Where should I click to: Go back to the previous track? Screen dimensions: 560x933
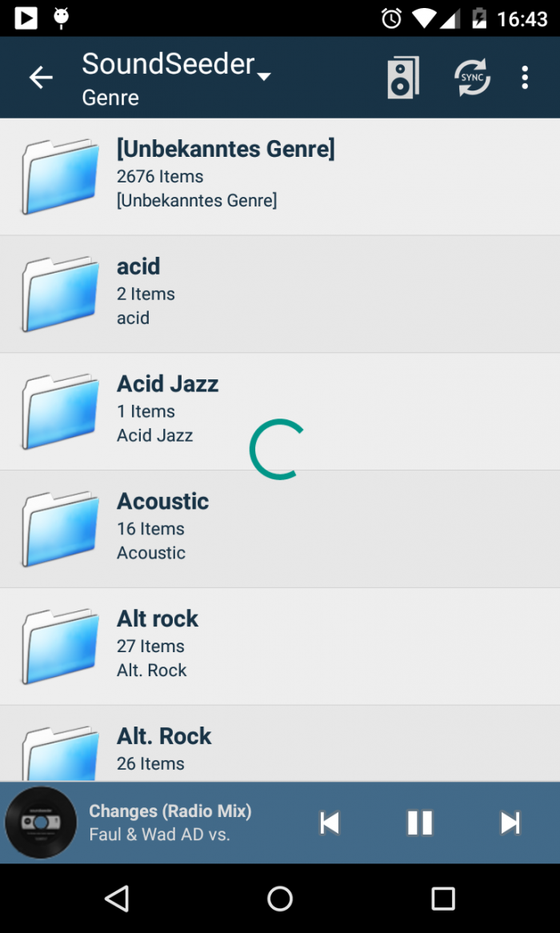[x=330, y=822]
